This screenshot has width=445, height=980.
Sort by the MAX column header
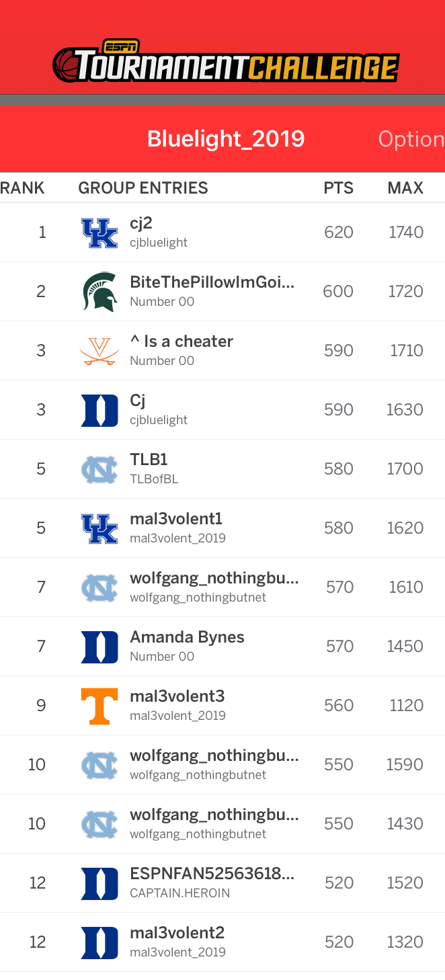[405, 188]
